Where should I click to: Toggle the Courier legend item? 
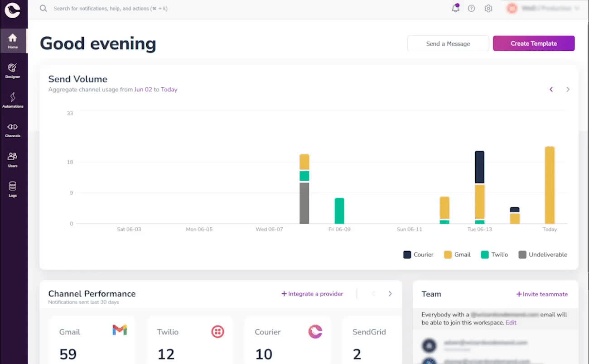pos(418,254)
